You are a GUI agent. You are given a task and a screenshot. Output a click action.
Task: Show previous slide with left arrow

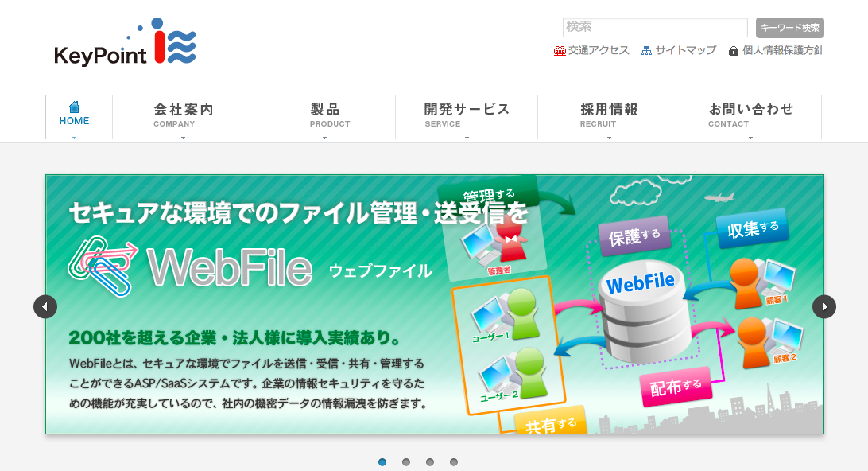(x=45, y=306)
